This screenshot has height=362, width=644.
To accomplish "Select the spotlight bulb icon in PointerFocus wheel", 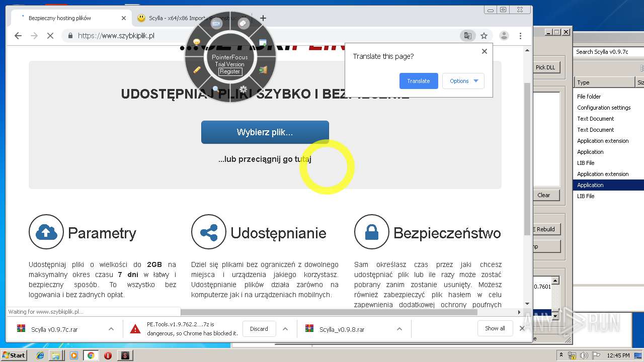I will click(x=197, y=42).
